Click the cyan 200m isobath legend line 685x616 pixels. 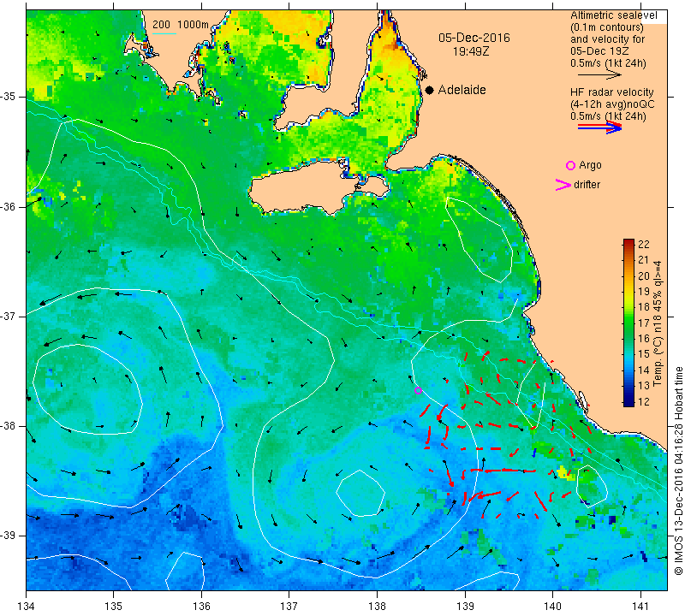[x=164, y=33]
